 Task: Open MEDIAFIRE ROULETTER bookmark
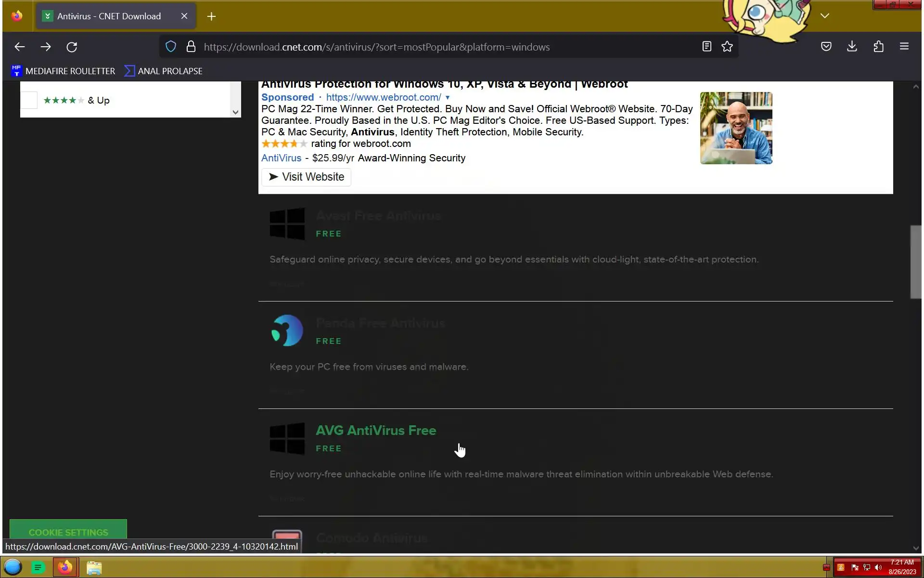(x=64, y=71)
